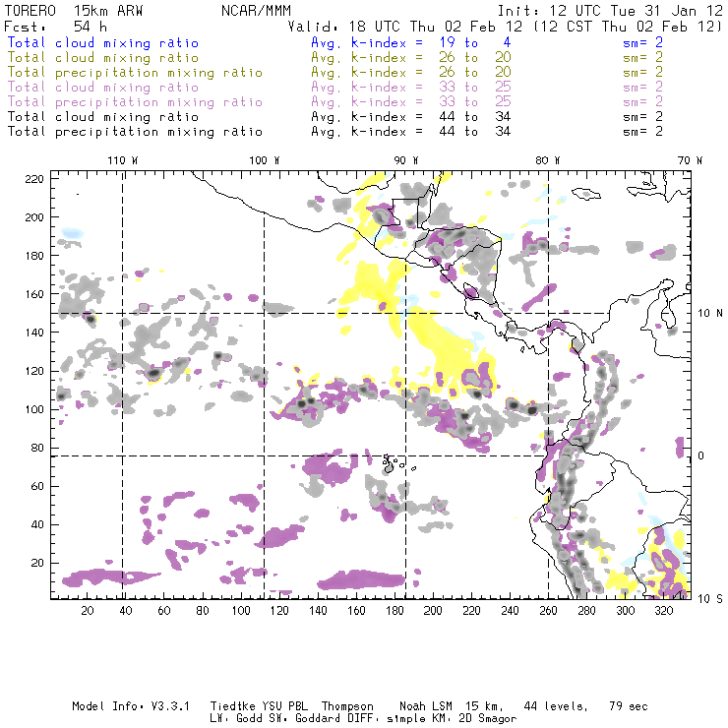The height and width of the screenshot is (728, 728).
Task: Select the y-axis tick label '200'
Action: [x=34, y=217]
